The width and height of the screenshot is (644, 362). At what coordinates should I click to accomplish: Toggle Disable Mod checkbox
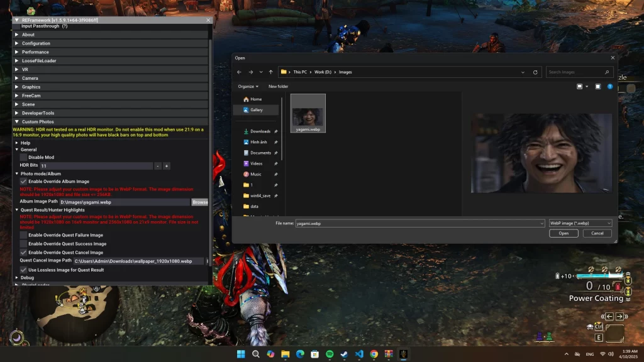[x=23, y=157]
